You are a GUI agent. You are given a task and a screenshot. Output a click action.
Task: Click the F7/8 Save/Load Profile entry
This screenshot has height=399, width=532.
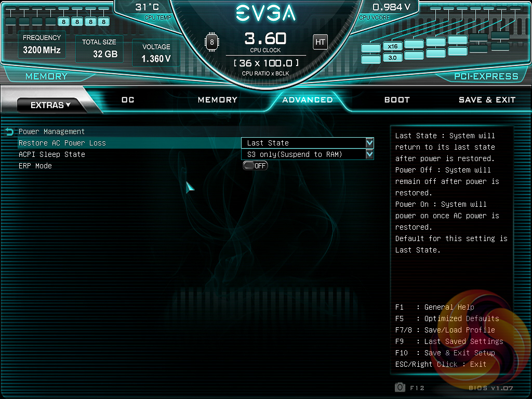pos(445,330)
